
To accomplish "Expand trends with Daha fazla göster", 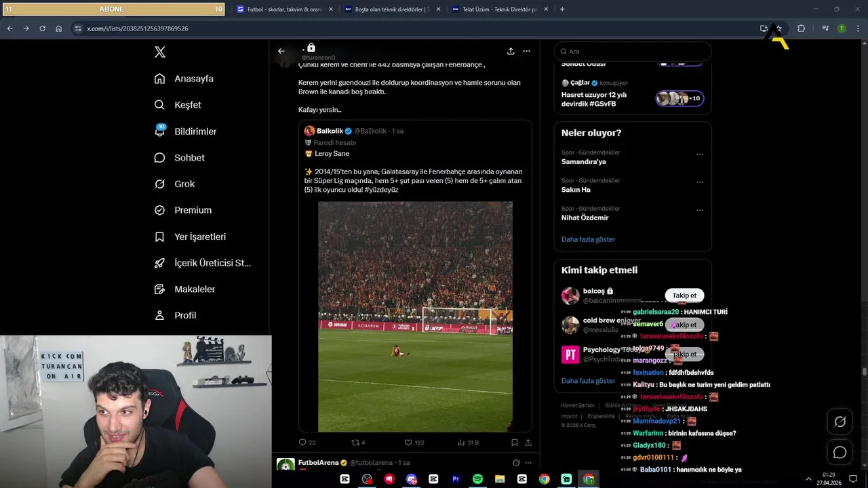I will coord(588,239).
